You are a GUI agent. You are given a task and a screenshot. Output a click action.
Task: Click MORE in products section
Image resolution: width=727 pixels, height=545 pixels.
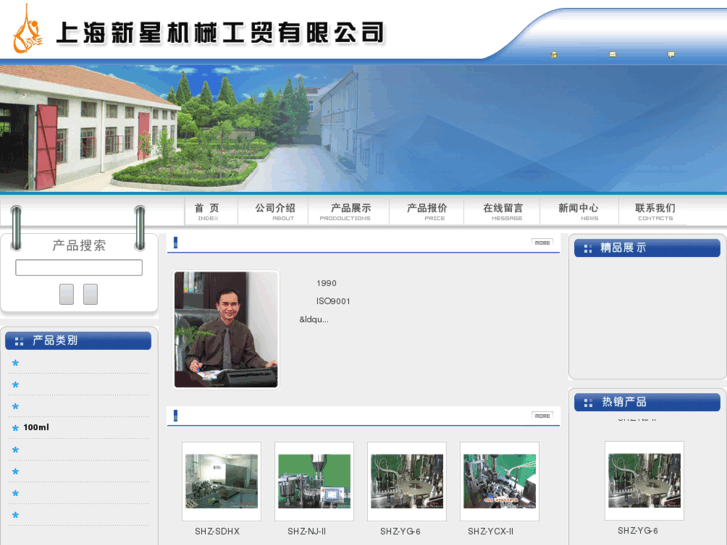(x=542, y=416)
